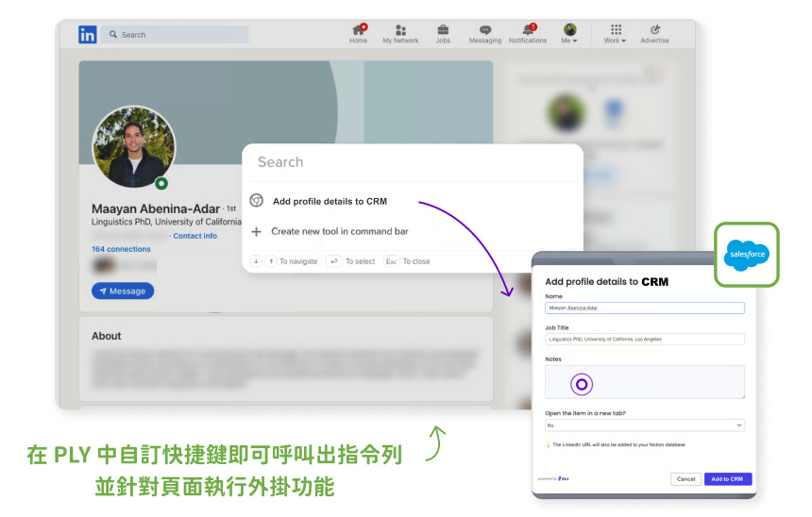Click the Add to CRM button

point(727,479)
